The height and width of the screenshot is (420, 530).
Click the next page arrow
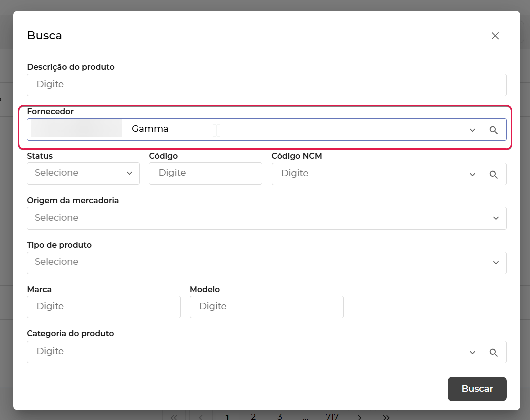[359, 417]
